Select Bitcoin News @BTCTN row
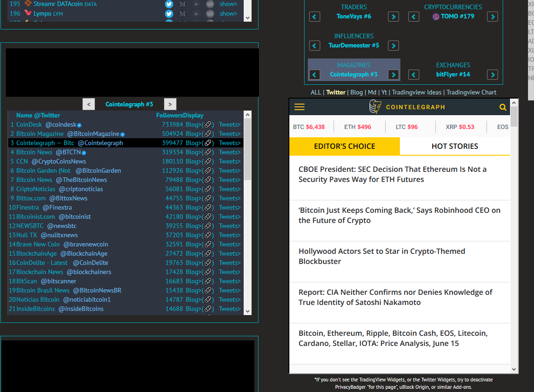Viewport: 534px width, 392px height. [126, 152]
